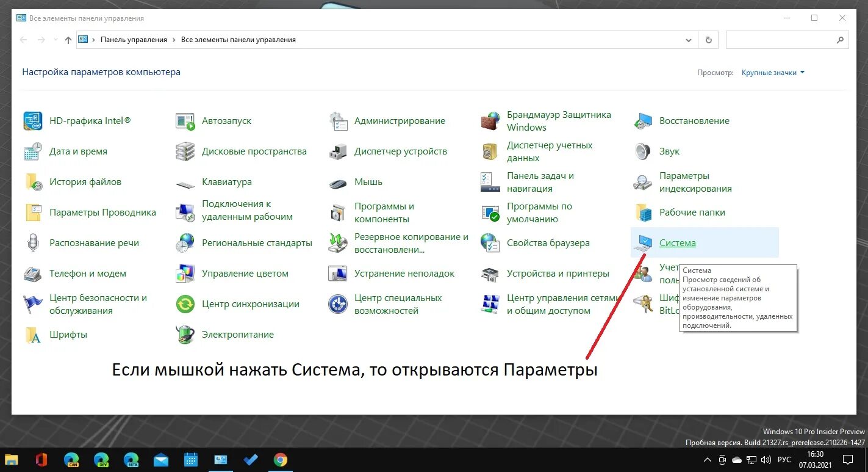868x472 pixels.
Task: Open Параметры индексирования magnifier icon
Action: tap(643, 182)
